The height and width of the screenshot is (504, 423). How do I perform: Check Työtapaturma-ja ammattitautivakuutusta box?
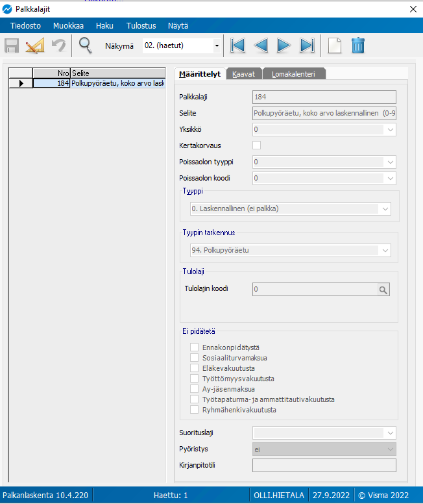(195, 399)
